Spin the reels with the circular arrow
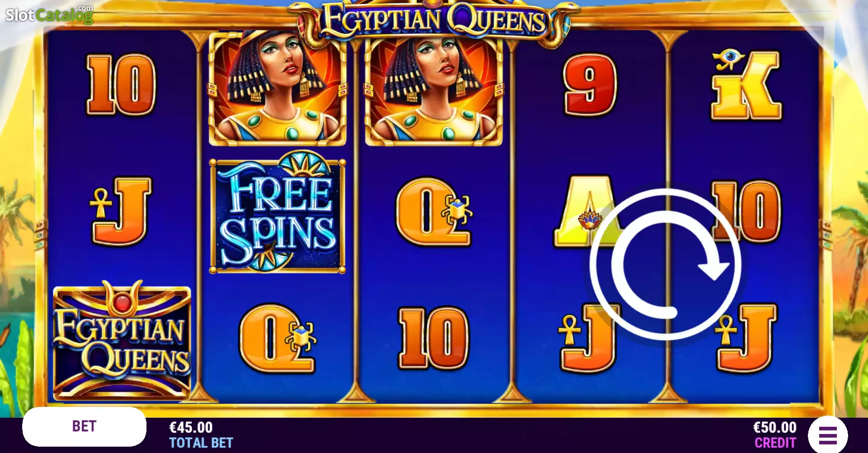The image size is (868, 453). tap(665, 264)
